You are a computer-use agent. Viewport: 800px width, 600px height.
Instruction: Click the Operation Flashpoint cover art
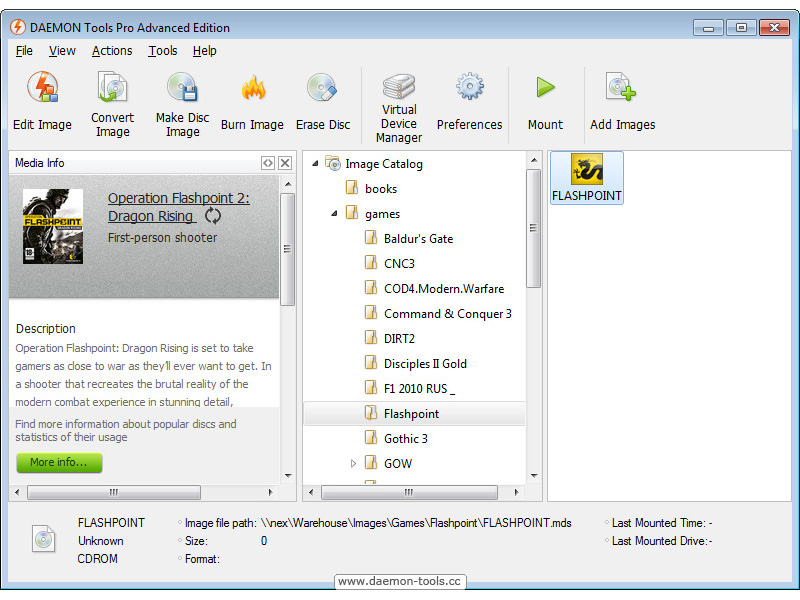click(x=53, y=226)
